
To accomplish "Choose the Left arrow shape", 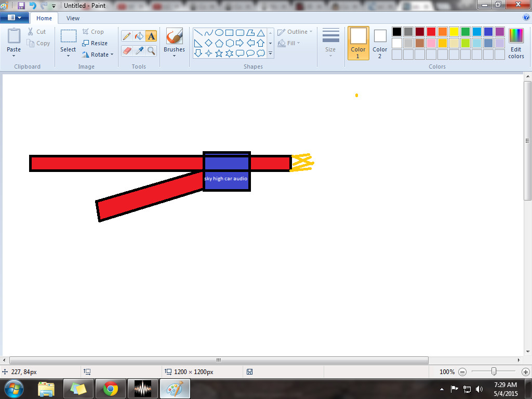I will (250, 43).
